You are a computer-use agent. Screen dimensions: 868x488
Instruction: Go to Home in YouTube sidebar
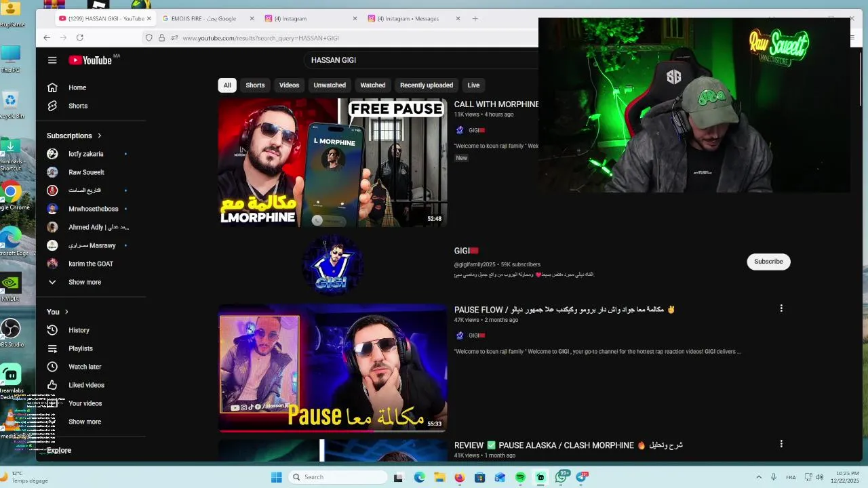tap(77, 87)
